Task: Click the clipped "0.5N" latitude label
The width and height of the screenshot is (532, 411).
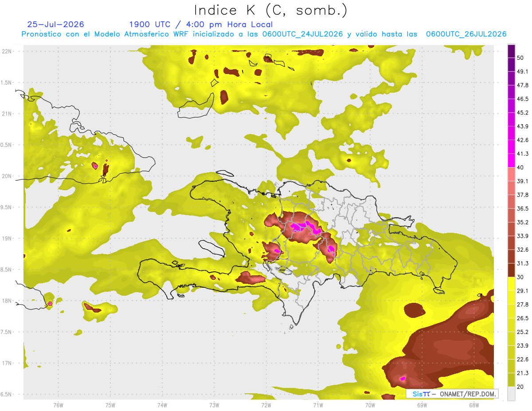Action: pyautogui.click(x=6, y=145)
